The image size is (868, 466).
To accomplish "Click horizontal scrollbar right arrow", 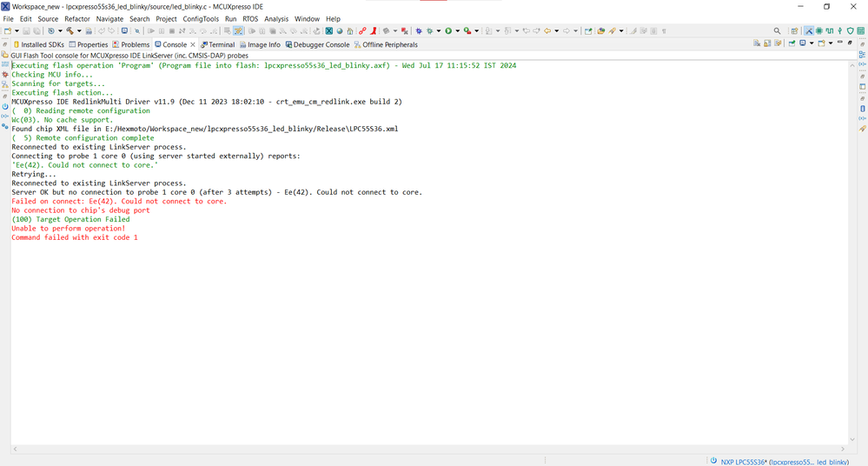I will click(843, 449).
